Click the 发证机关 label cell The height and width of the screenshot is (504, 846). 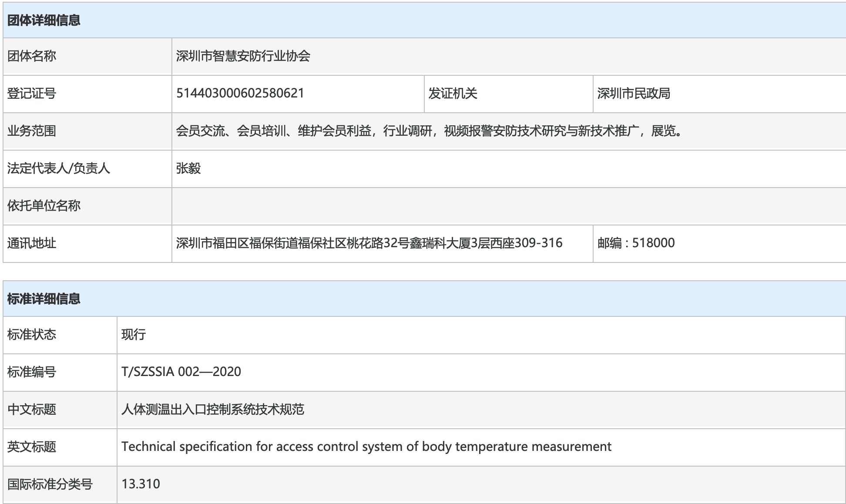tap(453, 94)
